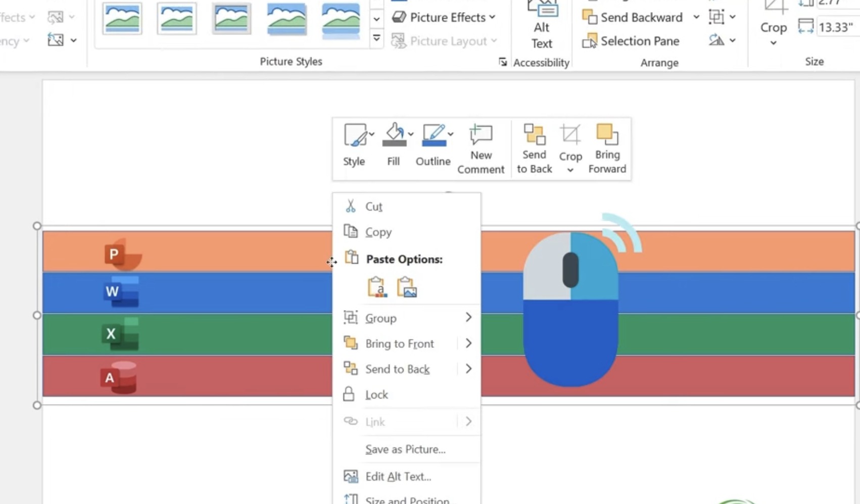860x504 pixels.
Task: Click Send to Back in mini toolbar
Action: (534, 149)
